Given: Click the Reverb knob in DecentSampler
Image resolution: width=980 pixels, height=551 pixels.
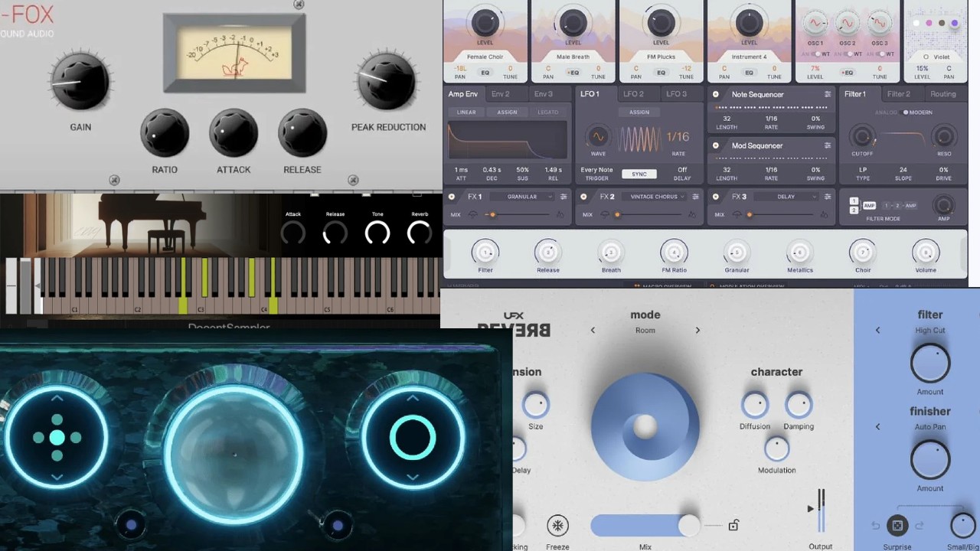Looking at the screenshot, I should [x=420, y=232].
